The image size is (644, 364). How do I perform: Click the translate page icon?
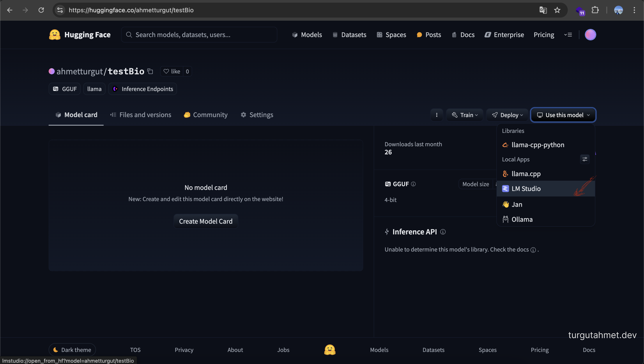pyautogui.click(x=543, y=10)
